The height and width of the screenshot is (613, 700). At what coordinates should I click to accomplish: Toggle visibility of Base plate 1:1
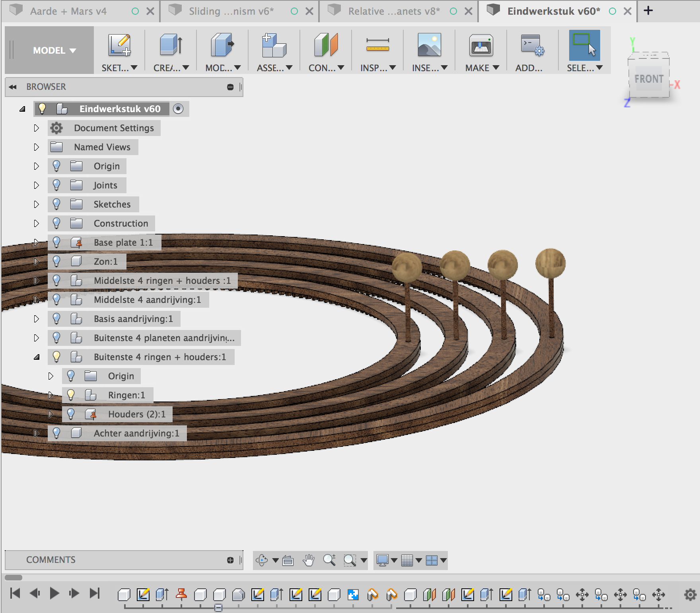(57, 242)
